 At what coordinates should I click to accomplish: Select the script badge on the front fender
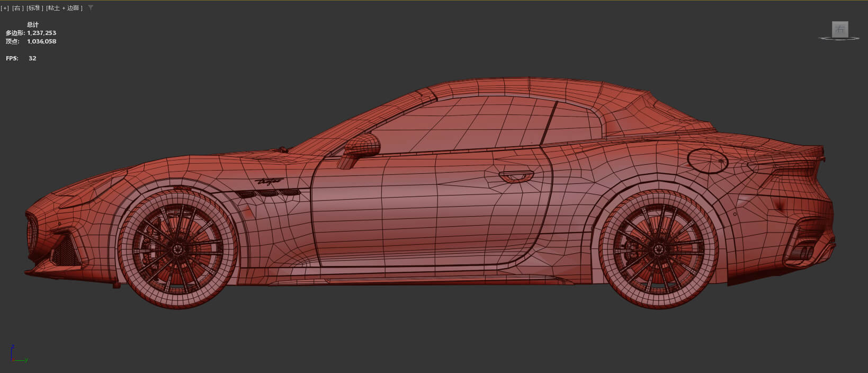pos(269,181)
